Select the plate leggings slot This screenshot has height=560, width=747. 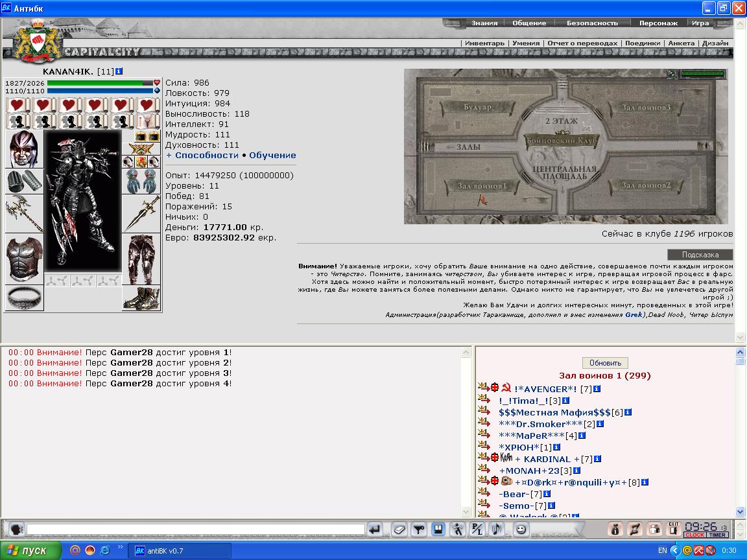pyautogui.click(x=141, y=259)
